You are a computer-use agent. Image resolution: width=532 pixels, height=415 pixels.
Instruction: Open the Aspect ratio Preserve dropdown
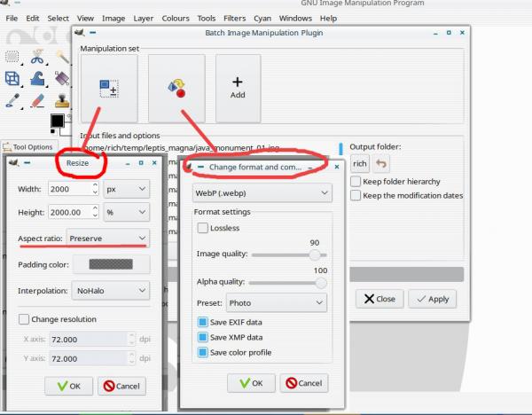click(107, 239)
